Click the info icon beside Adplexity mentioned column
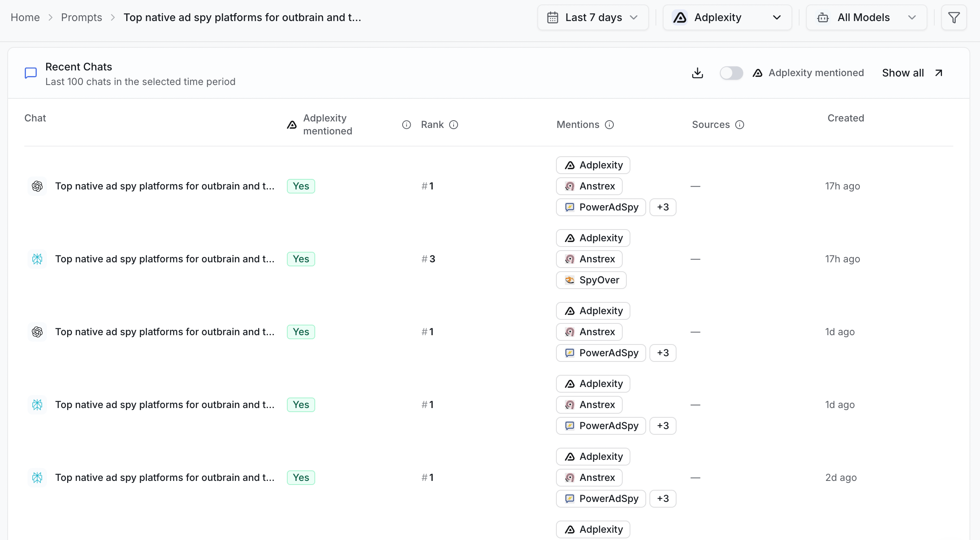This screenshot has height=540, width=980. click(406, 125)
